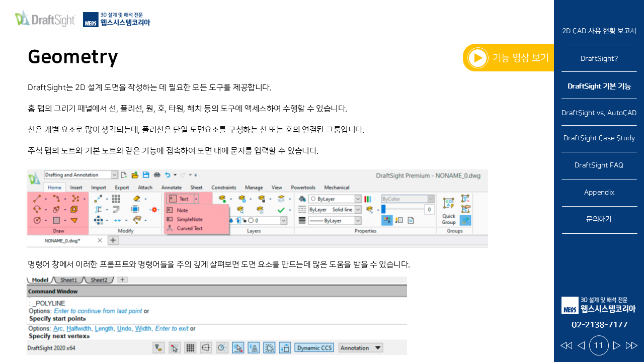Click the Arc option in Command Window
644x362 pixels.
pyautogui.click(x=58, y=328)
